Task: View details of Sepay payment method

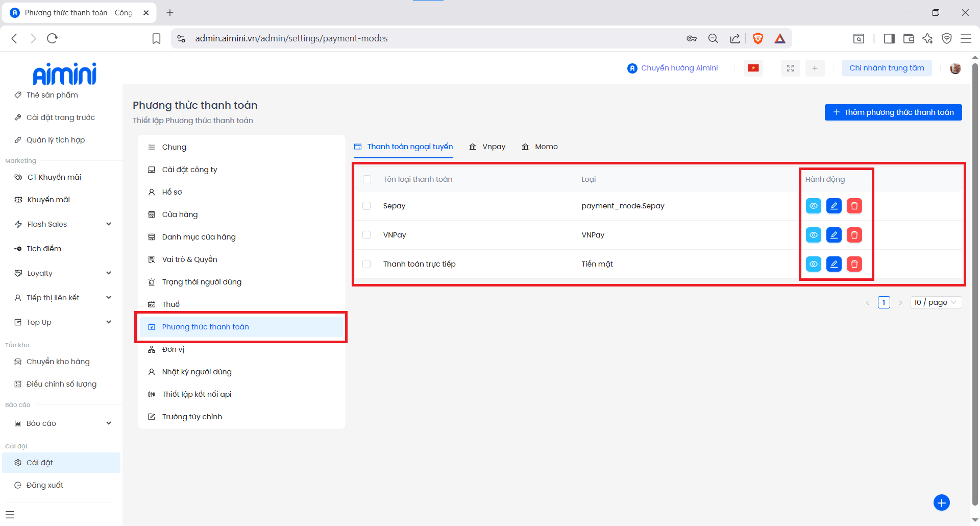Action: click(x=813, y=206)
